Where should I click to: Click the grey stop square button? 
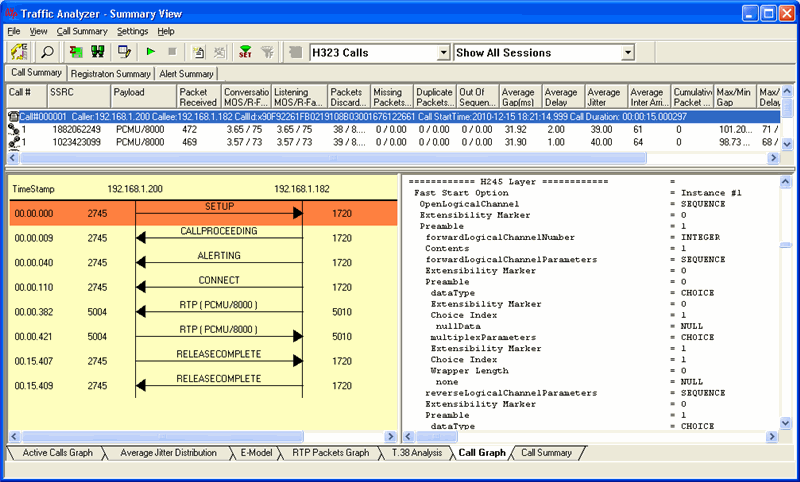172,52
